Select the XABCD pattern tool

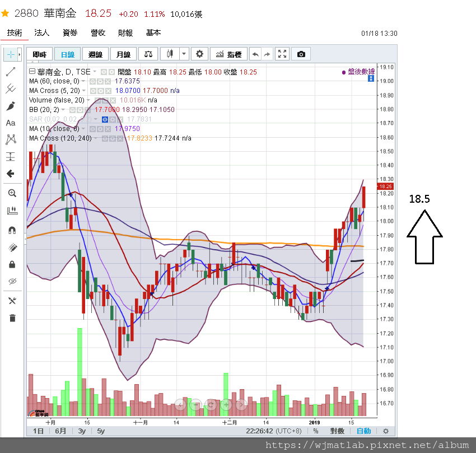tap(11, 139)
